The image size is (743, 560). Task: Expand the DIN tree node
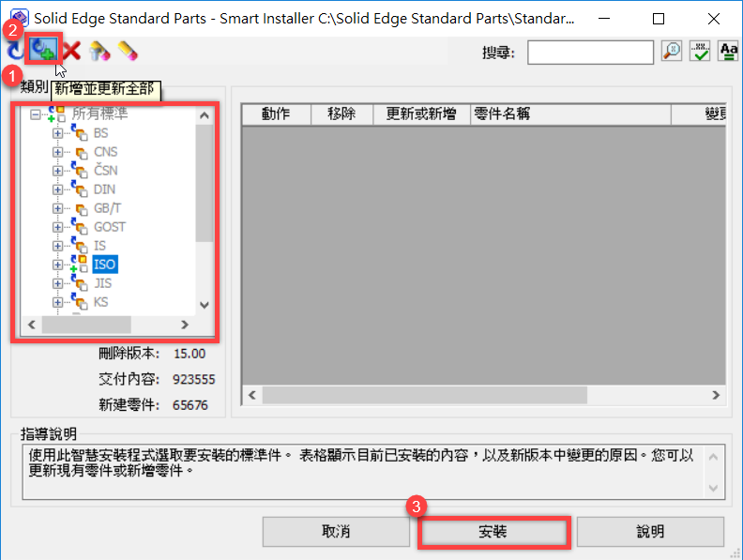57,189
